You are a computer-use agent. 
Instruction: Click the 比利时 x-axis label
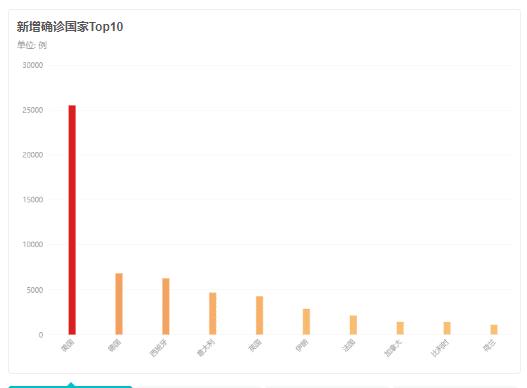pos(440,348)
